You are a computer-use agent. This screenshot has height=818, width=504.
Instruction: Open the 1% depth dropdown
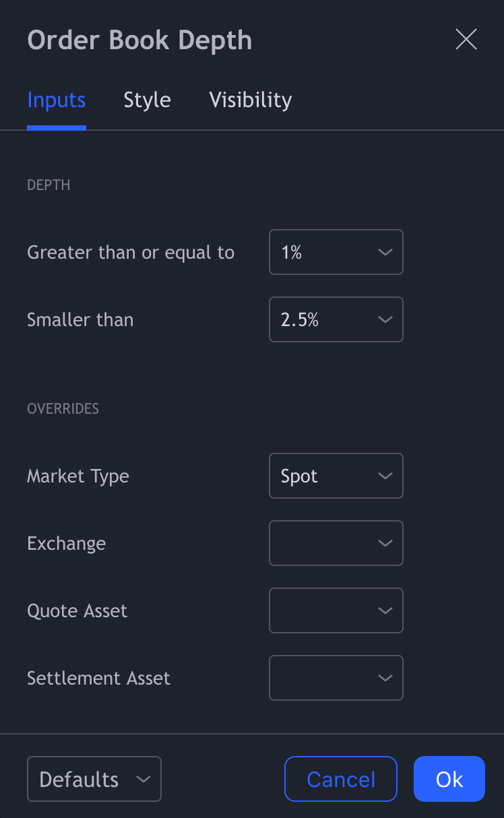tap(336, 252)
